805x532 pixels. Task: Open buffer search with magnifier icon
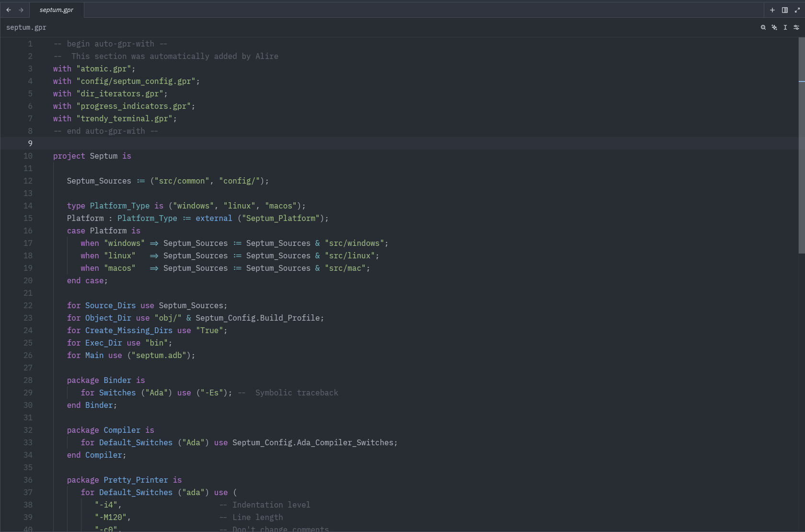763,27
